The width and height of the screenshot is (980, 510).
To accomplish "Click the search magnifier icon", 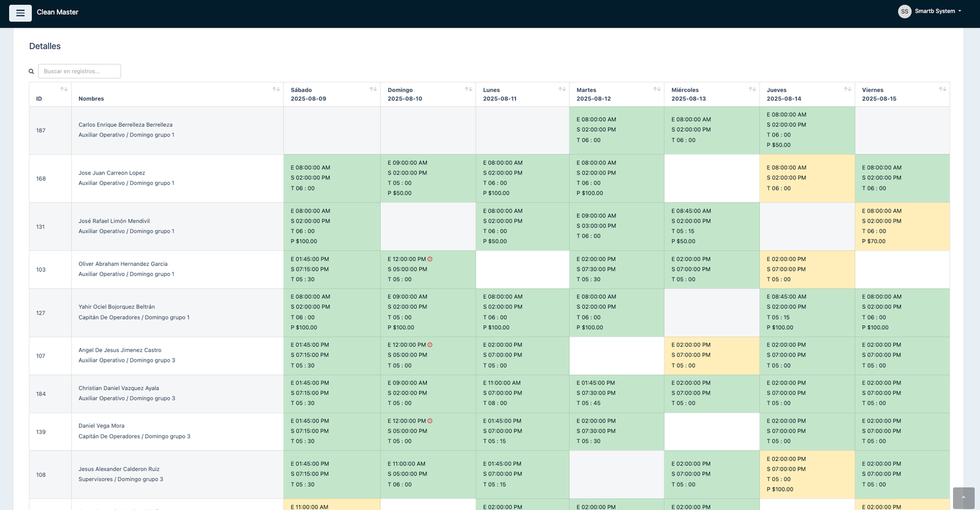I will coord(31,72).
